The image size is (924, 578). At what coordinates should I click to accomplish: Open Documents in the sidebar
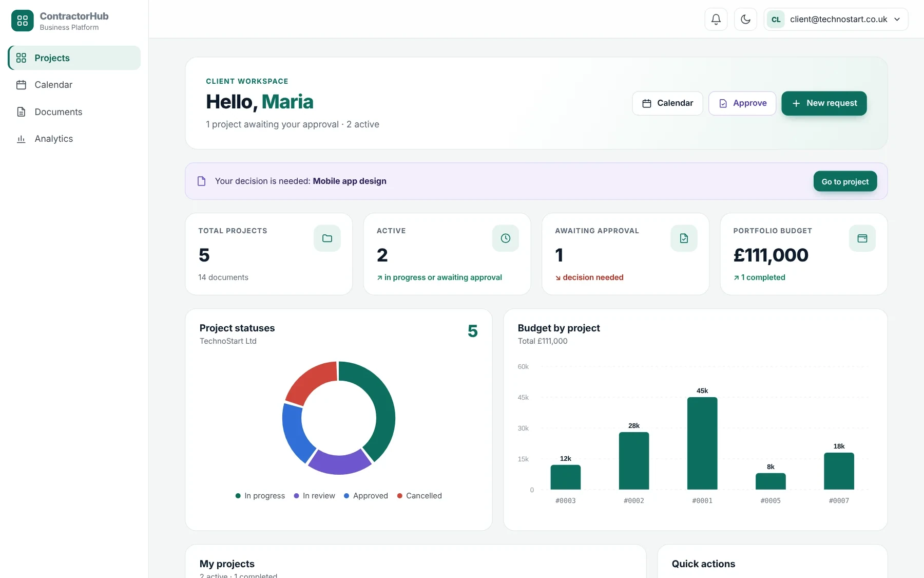click(74, 112)
